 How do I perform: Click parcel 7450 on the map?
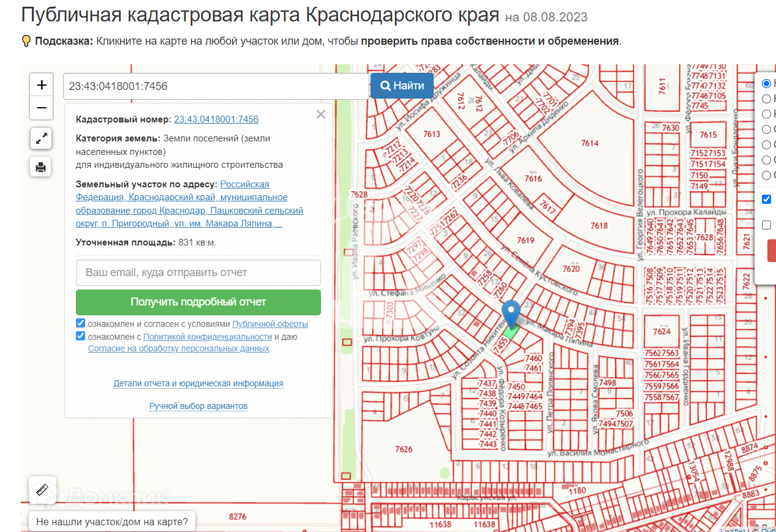pos(517,387)
